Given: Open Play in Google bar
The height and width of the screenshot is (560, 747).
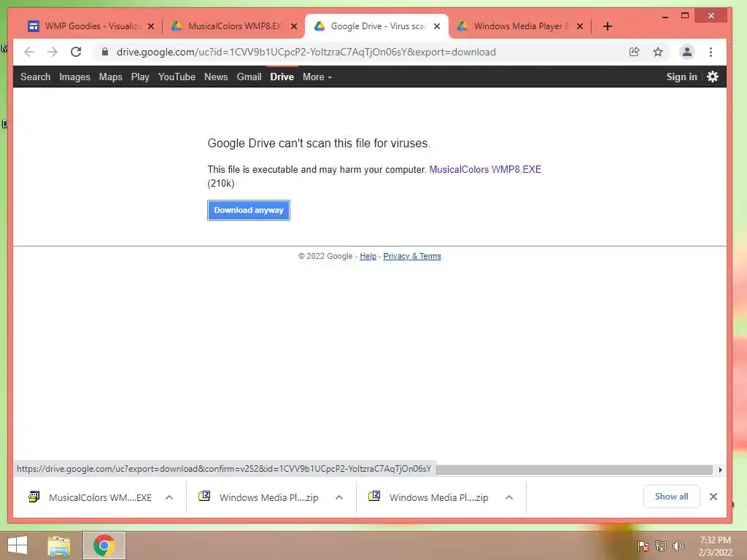Looking at the screenshot, I should point(140,77).
